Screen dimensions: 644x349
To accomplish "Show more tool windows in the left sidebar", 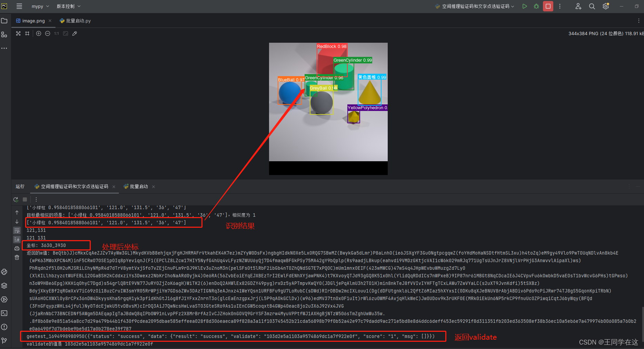I will tap(4, 48).
